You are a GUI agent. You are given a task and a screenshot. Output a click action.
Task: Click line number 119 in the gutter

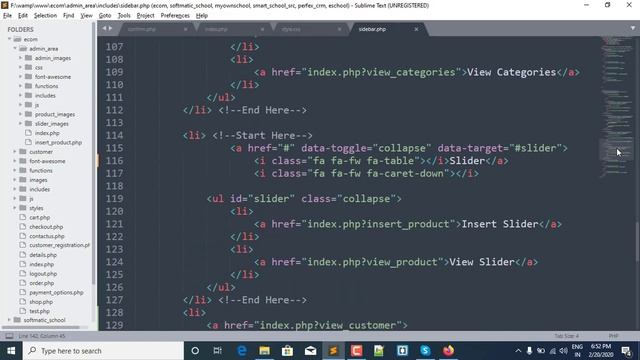tap(114, 199)
